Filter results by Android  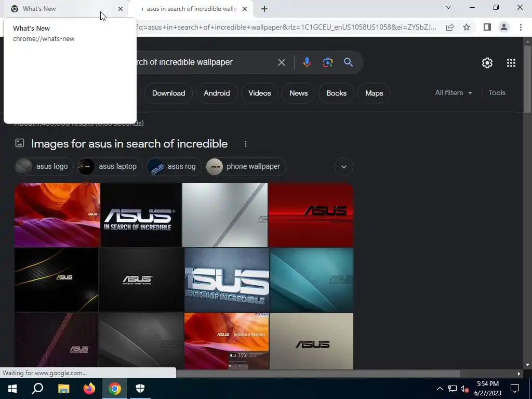tap(217, 93)
